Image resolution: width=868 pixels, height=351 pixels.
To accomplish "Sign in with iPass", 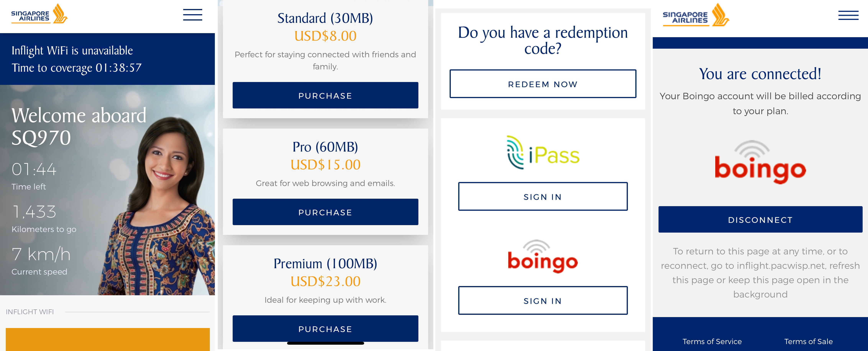I will tap(543, 197).
